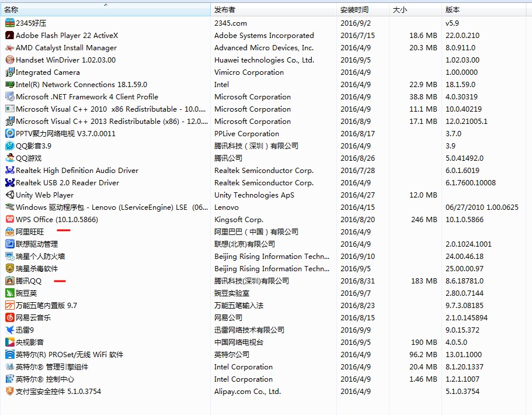Click the 阿里旺旺 icon

[x=10, y=231]
